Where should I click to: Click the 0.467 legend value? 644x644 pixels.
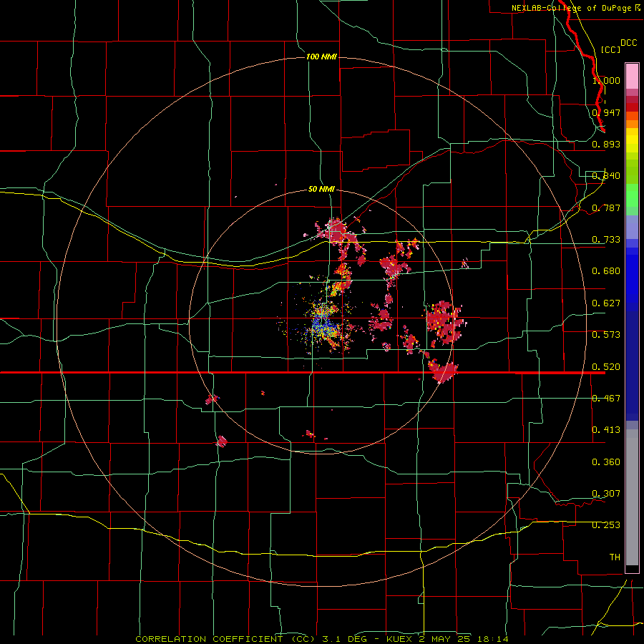(x=606, y=399)
